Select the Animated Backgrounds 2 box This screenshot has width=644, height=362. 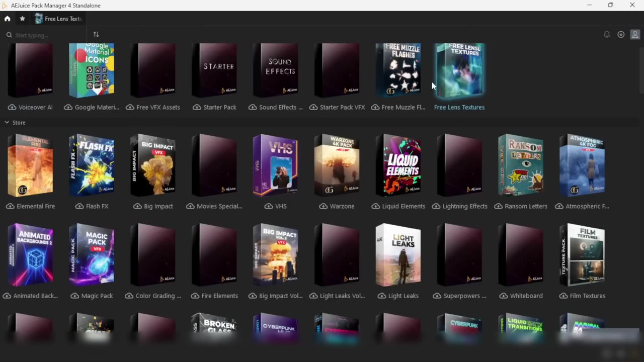[x=30, y=254]
